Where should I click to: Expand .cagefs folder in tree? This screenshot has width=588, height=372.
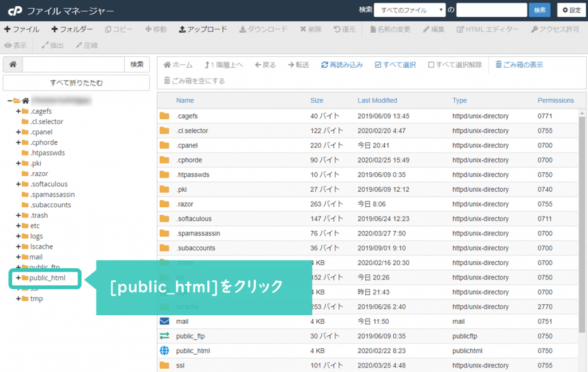coord(18,111)
